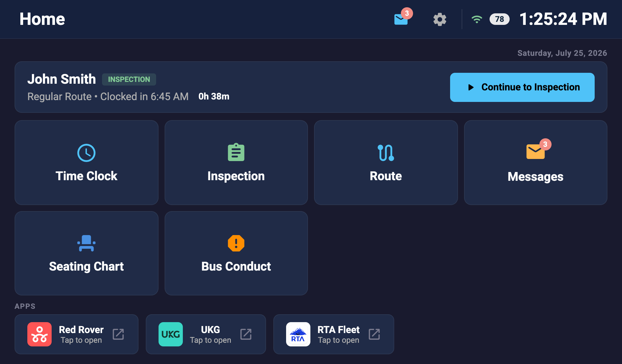622x364 pixels.
Task: Tap the UKG app logo
Action: 171,334
